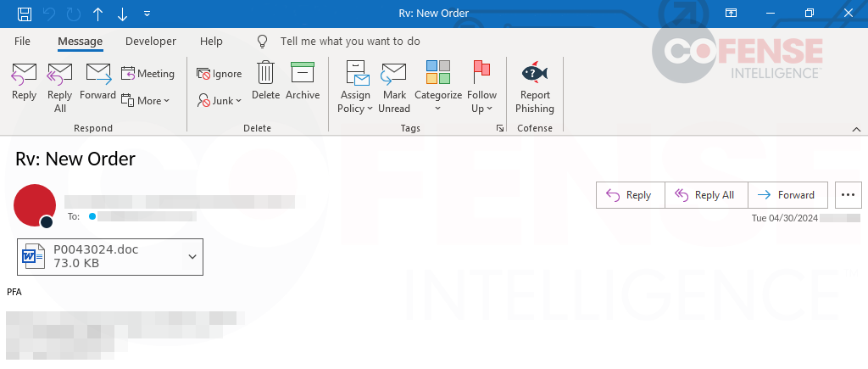Expand the Junk options menu
This screenshot has width=868, height=369.
coord(220,100)
